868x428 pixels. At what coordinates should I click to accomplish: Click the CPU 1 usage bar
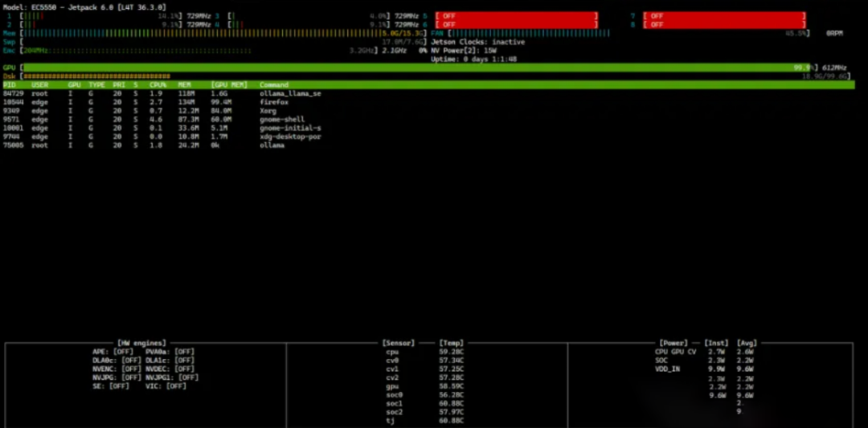click(x=101, y=17)
